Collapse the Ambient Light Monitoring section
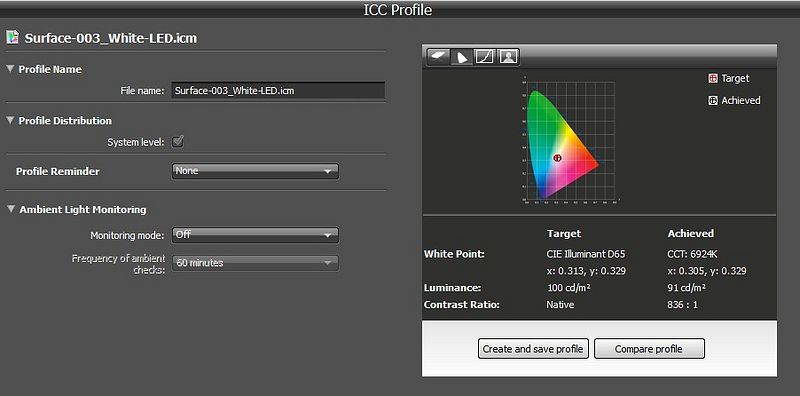The image size is (800, 396). [x=10, y=209]
